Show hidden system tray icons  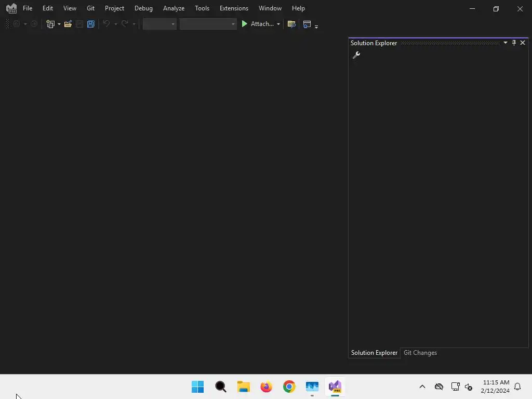422,387
